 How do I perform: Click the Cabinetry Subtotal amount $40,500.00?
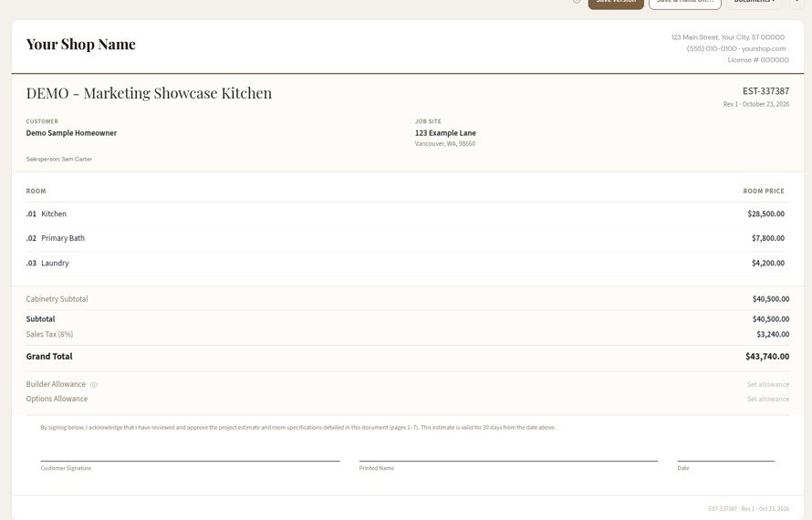point(771,299)
